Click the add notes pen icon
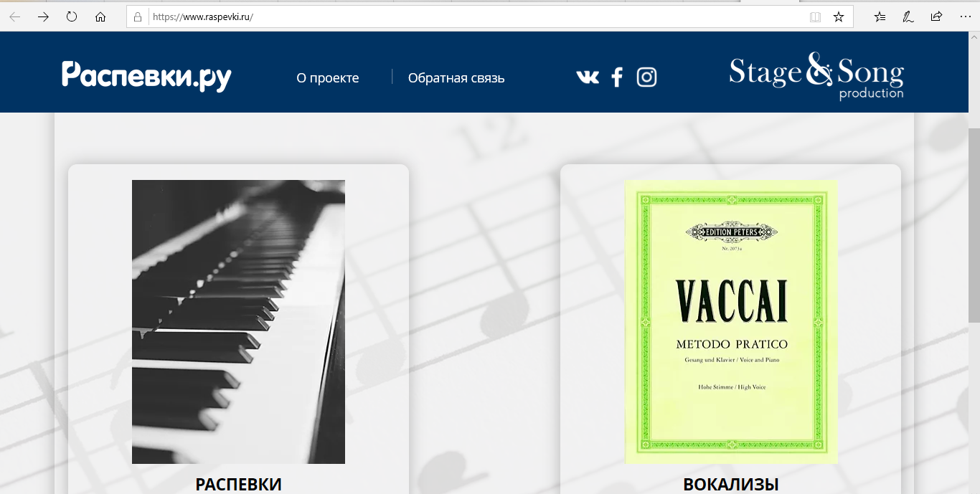The height and width of the screenshot is (494, 980). point(908,16)
